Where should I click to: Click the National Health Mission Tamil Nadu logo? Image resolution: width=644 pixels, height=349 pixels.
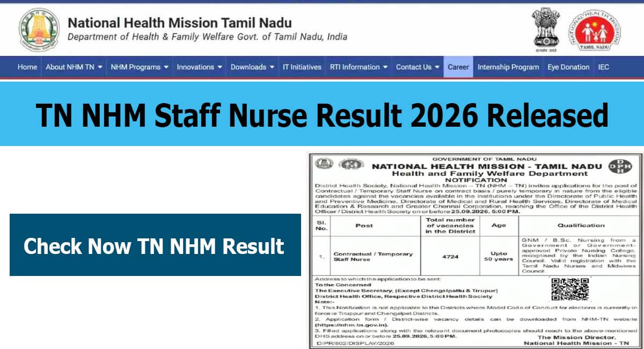(x=595, y=31)
